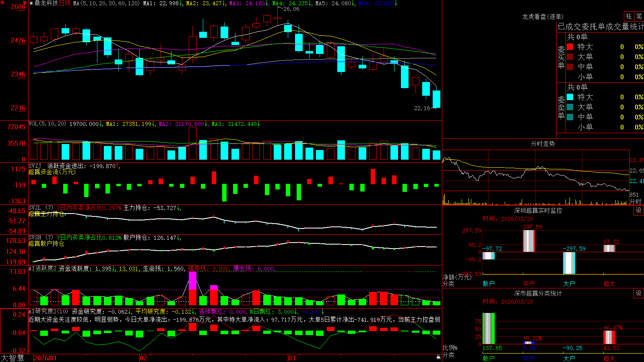Click the red 特大 buy-order color swatch
The height and width of the screenshot is (362, 644).
(570, 47)
